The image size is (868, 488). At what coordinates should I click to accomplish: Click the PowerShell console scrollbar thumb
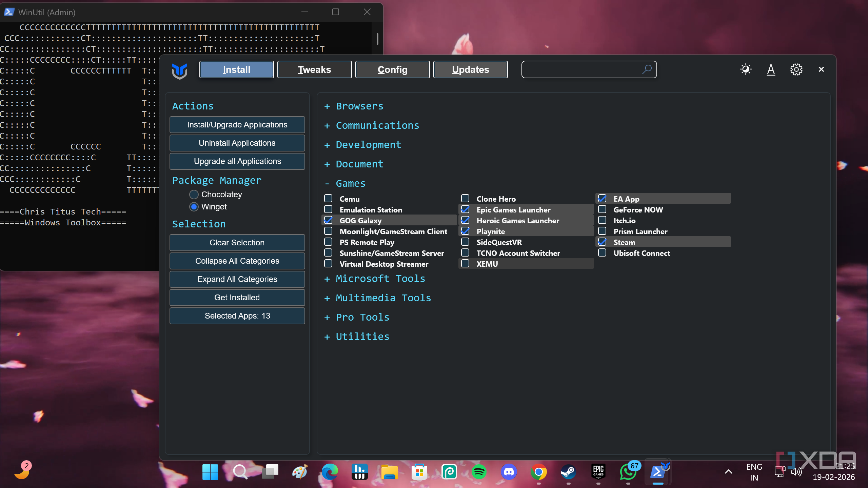377,39
